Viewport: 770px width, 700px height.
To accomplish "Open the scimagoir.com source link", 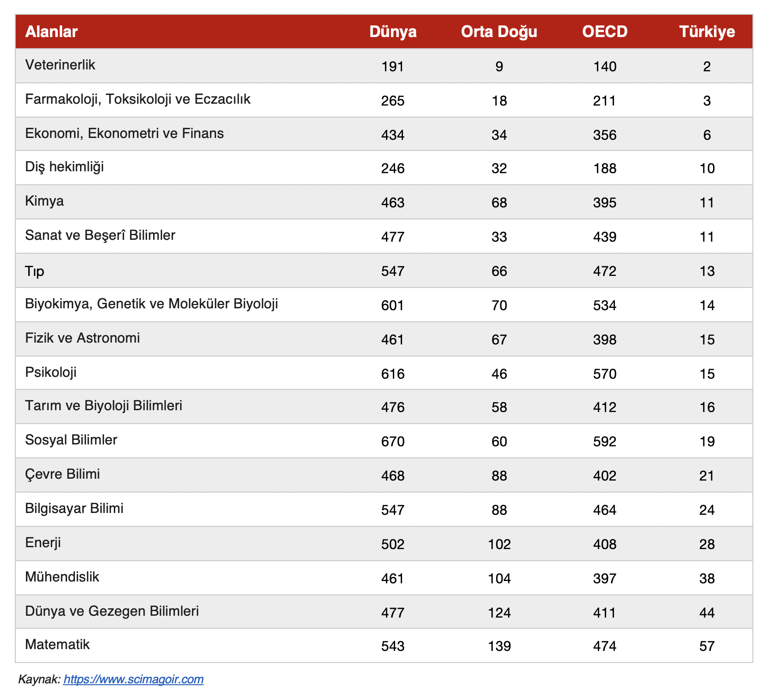I will point(133,679).
